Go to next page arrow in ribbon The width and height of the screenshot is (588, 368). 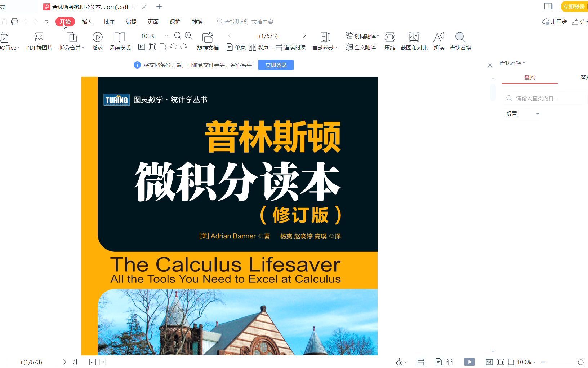304,36
